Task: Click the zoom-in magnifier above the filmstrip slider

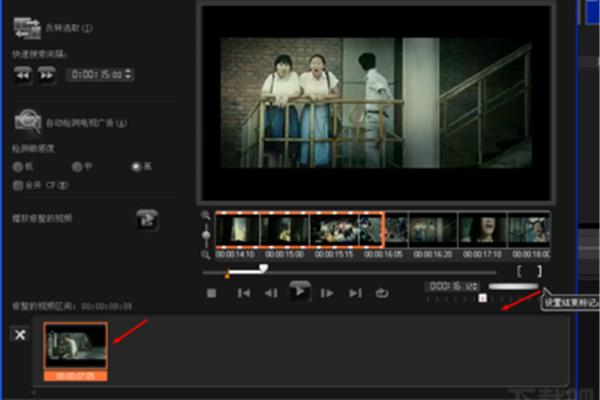Action: 205,215
